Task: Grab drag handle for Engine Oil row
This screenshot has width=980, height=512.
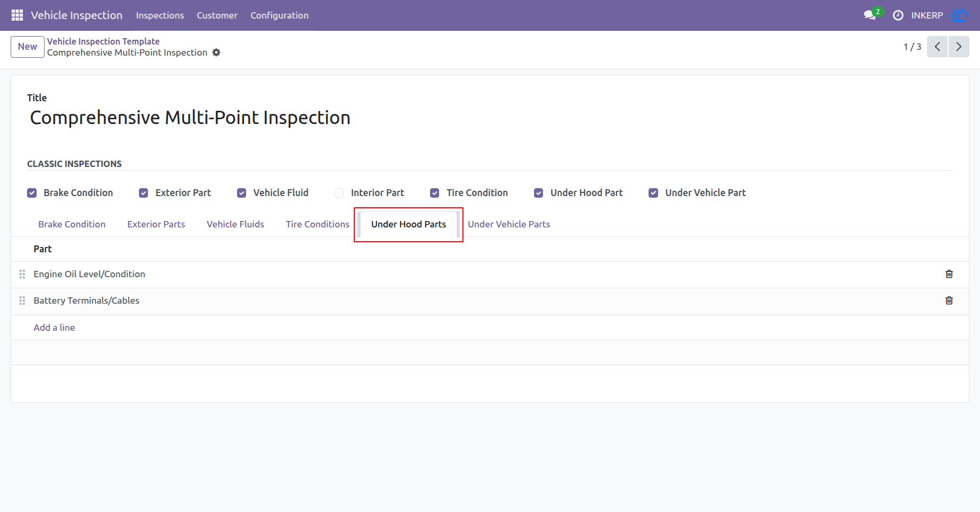Action: coord(22,274)
